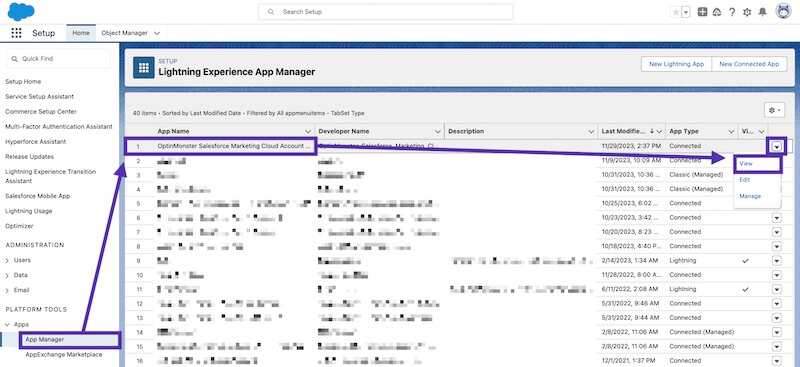
Task: Click New Lightning App button
Action: (x=676, y=64)
